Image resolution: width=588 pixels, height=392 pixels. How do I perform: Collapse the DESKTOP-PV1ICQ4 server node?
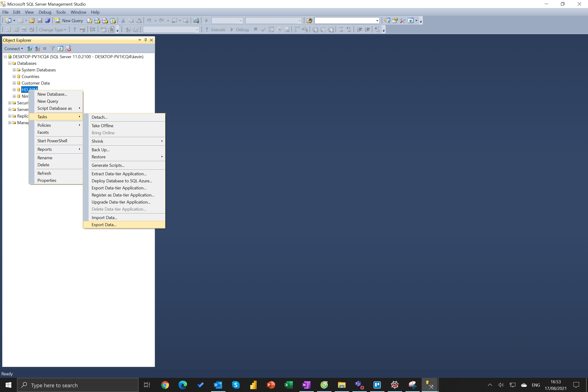(x=5, y=57)
